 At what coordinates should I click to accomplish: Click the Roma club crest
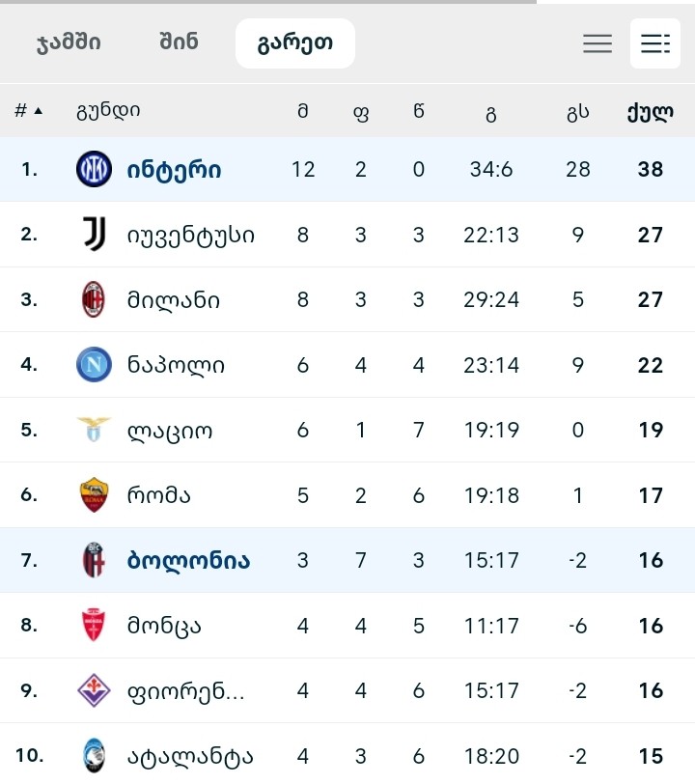[94, 495]
